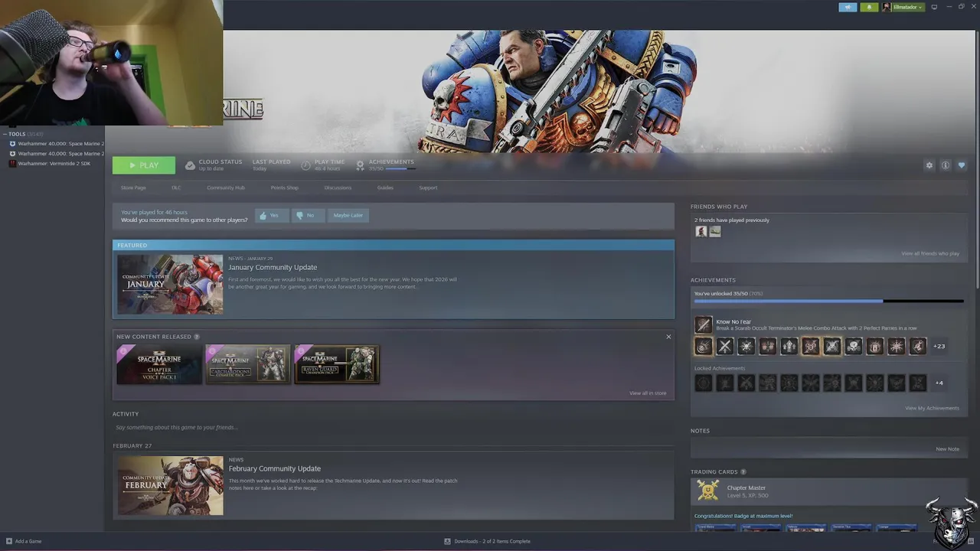Go to the Community Hub tab
Screen dimensions: 980x551
(x=226, y=187)
